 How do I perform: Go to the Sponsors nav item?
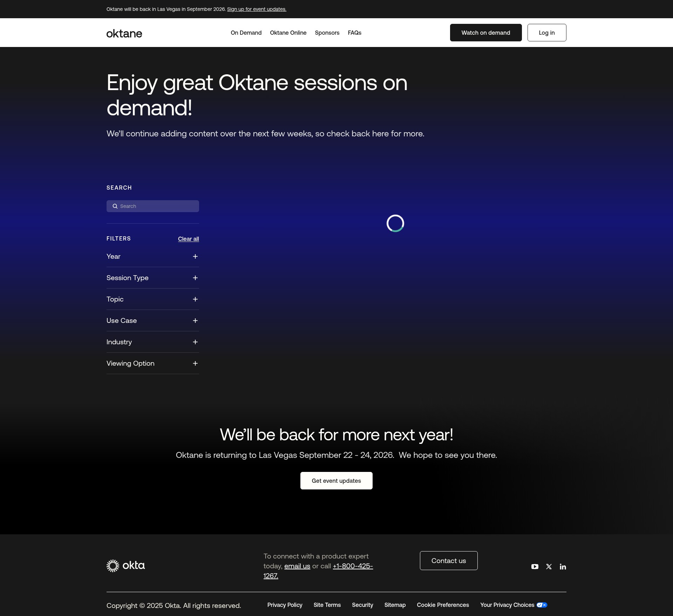pos(327,33)
